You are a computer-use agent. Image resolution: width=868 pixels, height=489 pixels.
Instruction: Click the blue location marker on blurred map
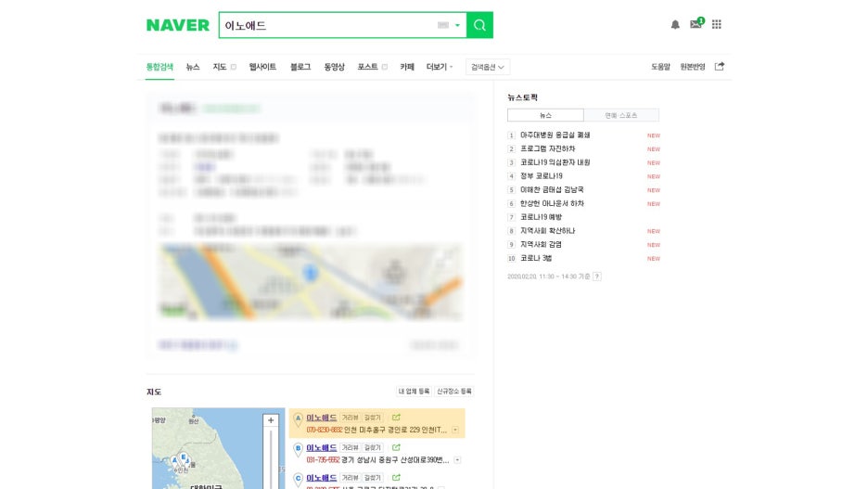click(311, 274)
